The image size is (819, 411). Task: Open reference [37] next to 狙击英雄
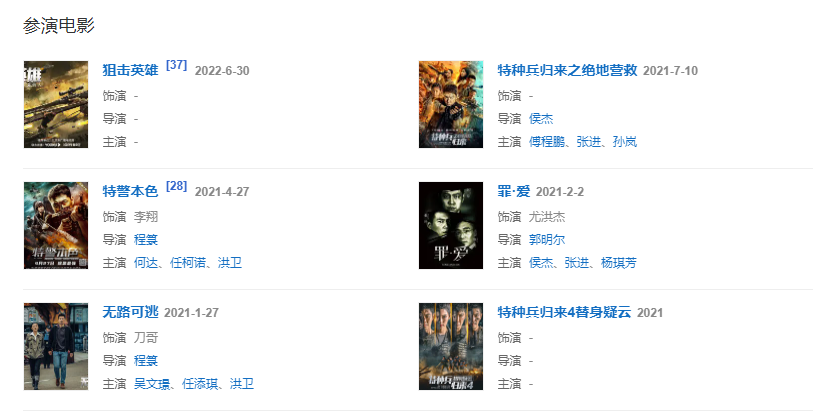tap(177, 65)
